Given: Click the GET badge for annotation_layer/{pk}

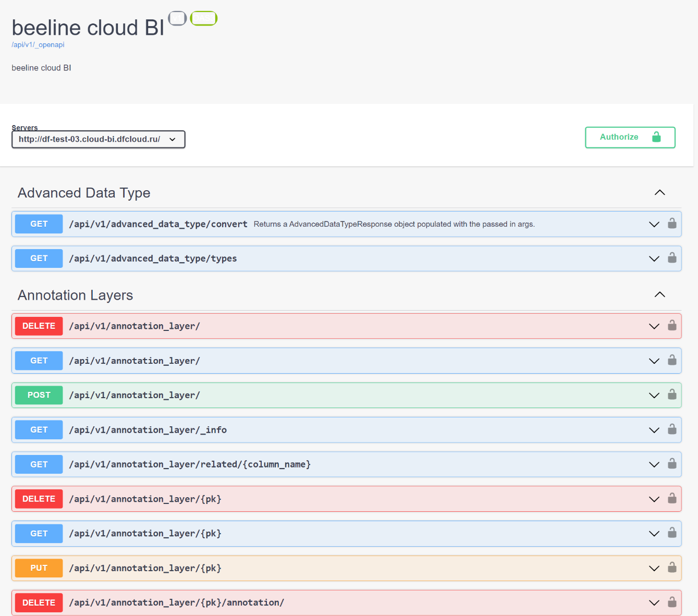Looking at the screenshot, I should click(x=39, y=534).
